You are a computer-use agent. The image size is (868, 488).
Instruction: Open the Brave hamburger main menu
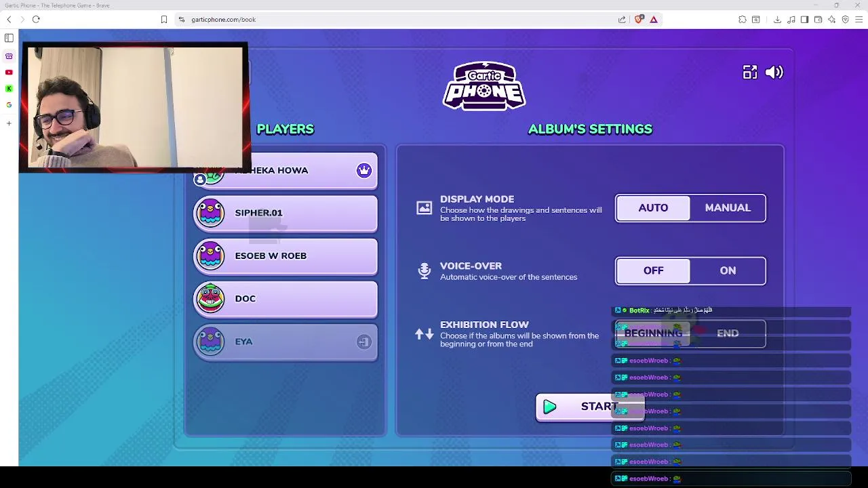click(859, 20)
